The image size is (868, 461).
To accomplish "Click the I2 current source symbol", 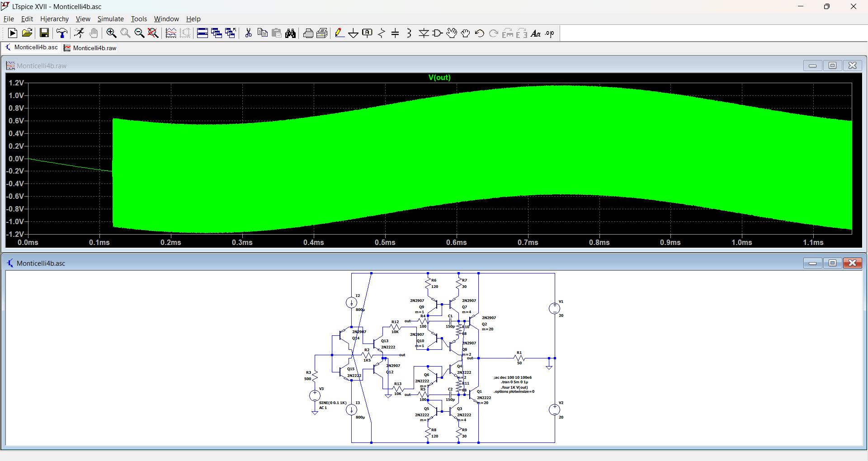I will [351, 303].
